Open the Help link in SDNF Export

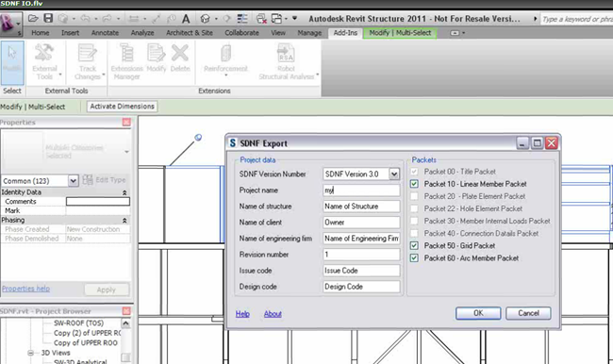[x=242, y=314]
